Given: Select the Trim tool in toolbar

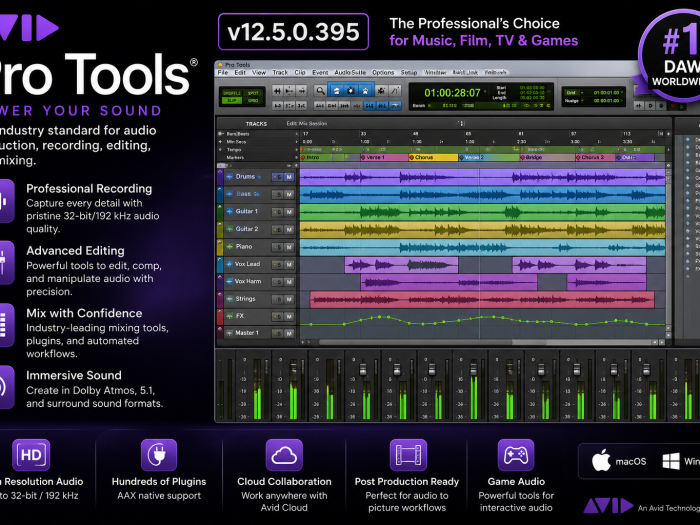Looking at the screenshot, I should click(336, 91).
